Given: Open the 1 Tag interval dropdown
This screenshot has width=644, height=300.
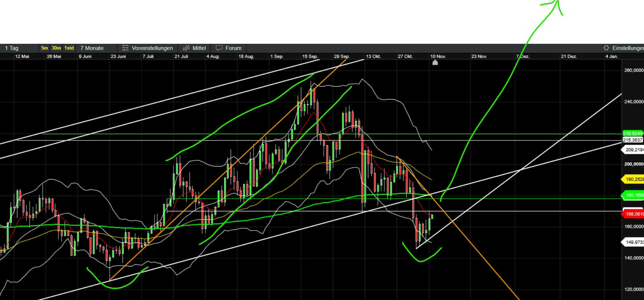Looking at the screenshot, I should click(x=20, y=48).
